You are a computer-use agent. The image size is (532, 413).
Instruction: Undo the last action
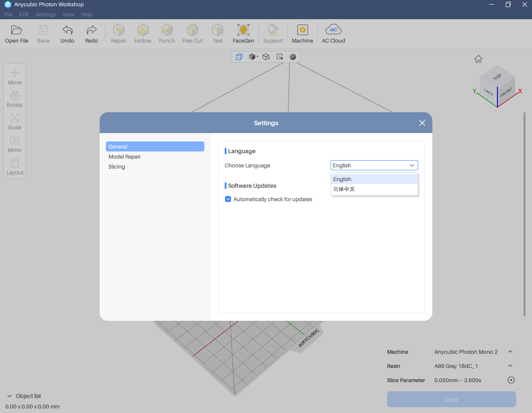(x=67, y=34)
